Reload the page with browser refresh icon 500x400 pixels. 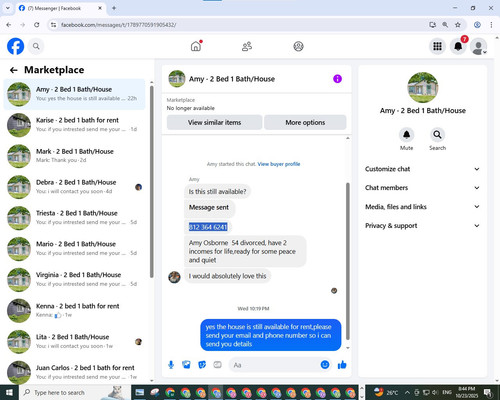tap(37, 25)
